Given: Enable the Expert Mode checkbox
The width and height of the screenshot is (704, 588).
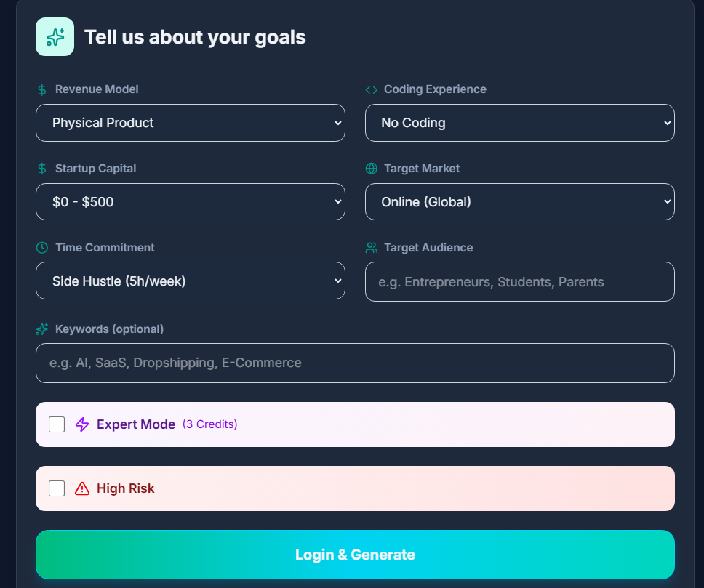Looking at the screenshot, I should point(56,424).
